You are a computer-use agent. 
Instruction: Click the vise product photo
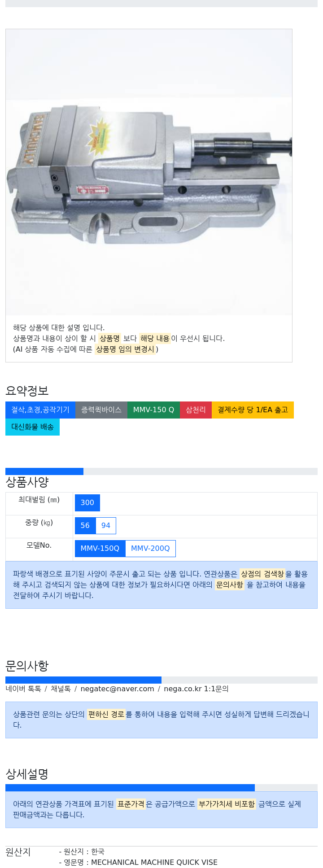coord(149,172)
